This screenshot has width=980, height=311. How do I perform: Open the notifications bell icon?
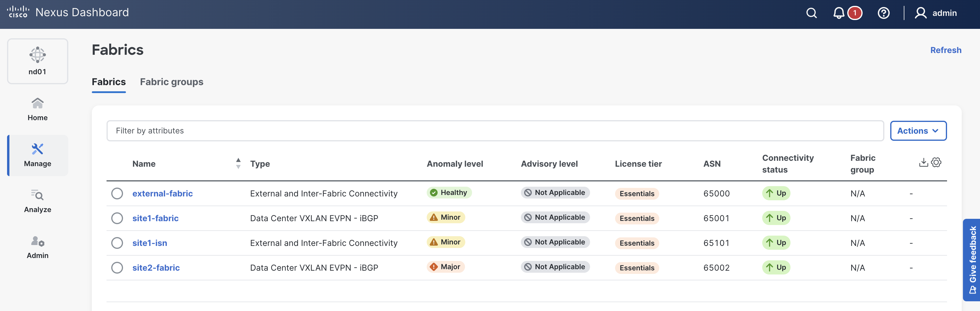pos(838,13)
